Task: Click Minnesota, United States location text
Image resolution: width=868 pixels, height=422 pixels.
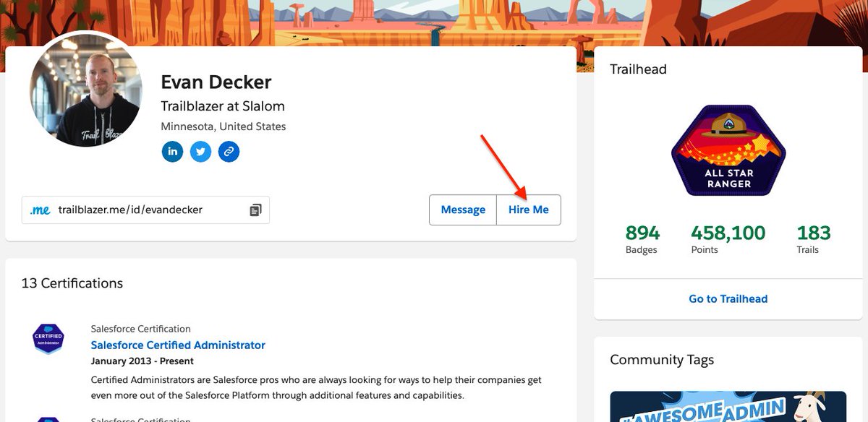Action: (x=224, y=126)
